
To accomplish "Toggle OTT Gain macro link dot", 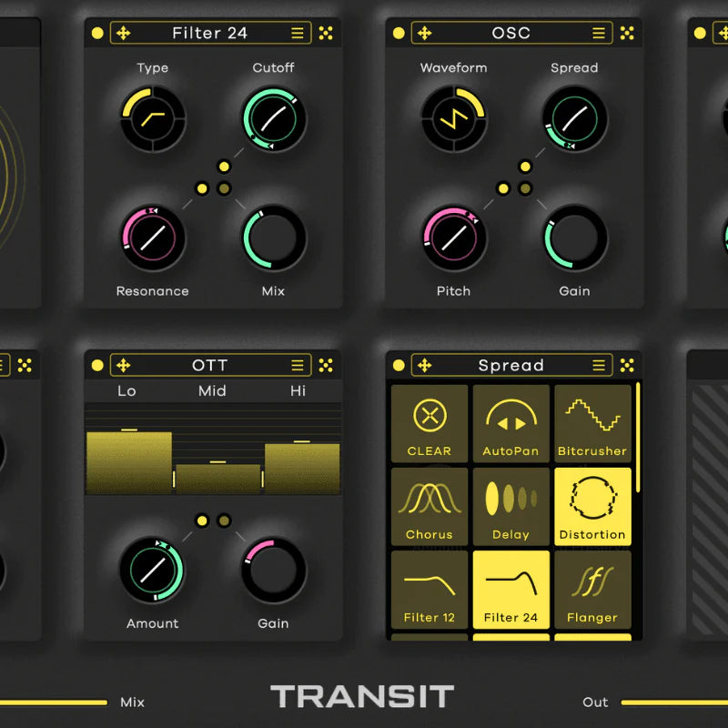I will point(224,521).
